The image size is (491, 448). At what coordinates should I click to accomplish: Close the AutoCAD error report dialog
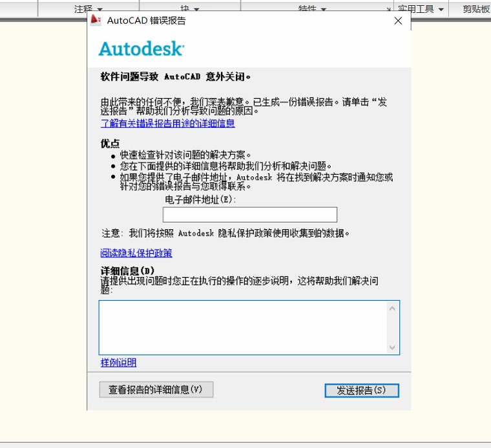(398, 21)
